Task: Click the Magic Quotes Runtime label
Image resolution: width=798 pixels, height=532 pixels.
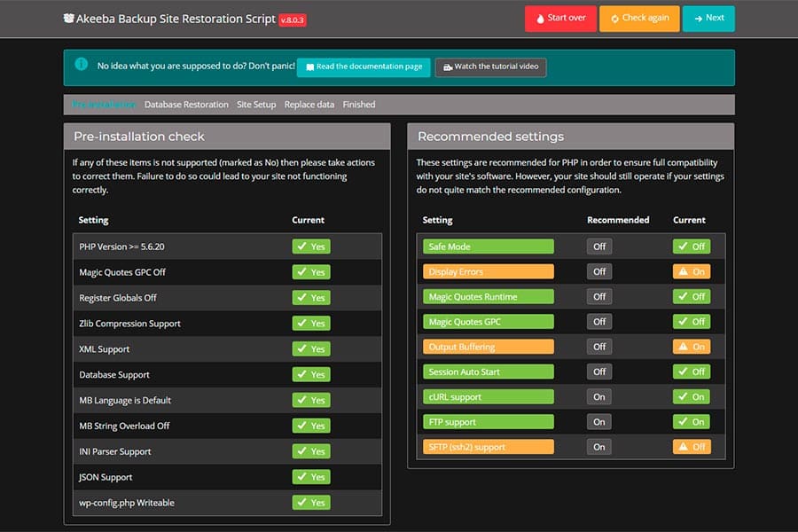Action: [x=489, y=296]
